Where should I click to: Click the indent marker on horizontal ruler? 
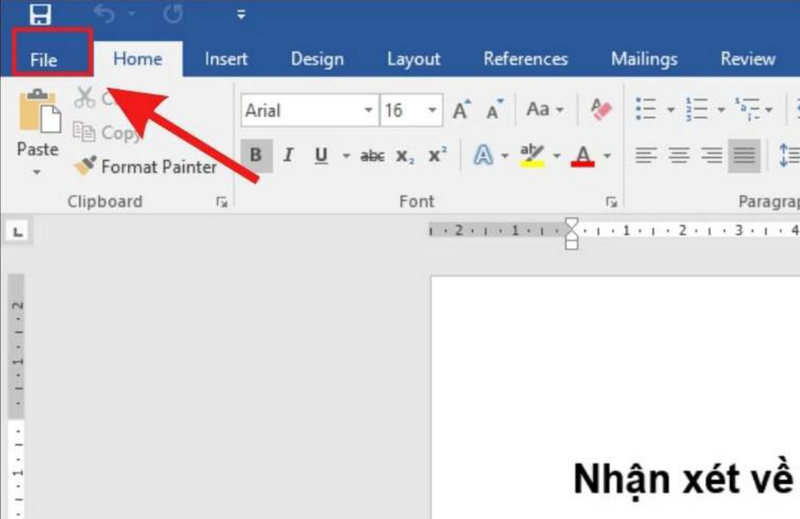[571, 234]
